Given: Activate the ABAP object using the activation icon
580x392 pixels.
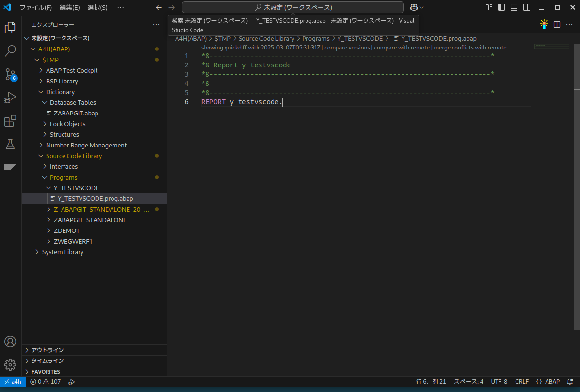Looking at the screenshot, I should coord(544,24).
